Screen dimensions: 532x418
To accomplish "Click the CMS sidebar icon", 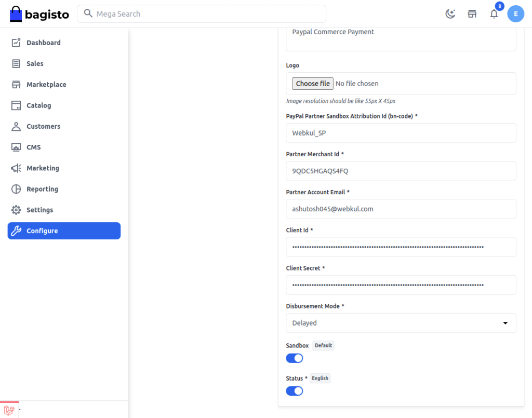I will [x=16, y=147].
